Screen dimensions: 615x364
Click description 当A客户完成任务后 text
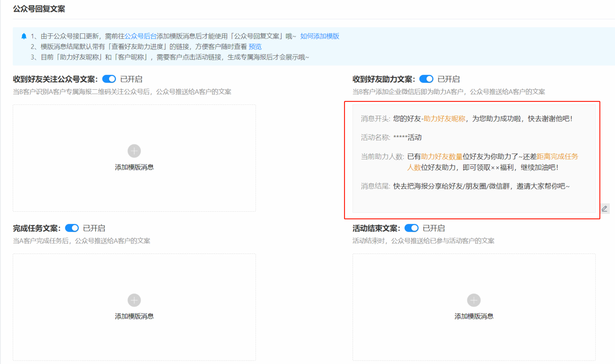point(82,241)
